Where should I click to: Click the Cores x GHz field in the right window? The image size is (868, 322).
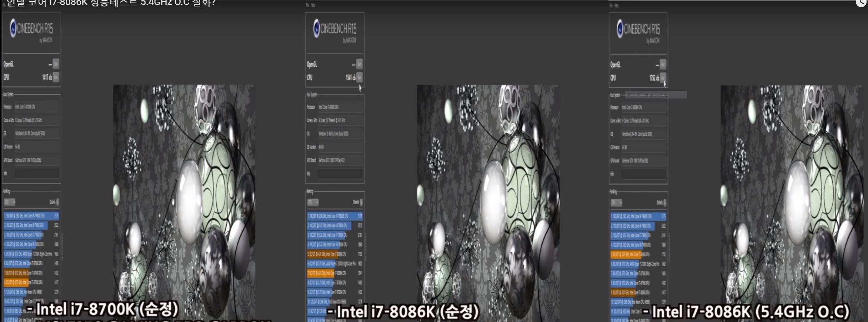pos(644,121)
